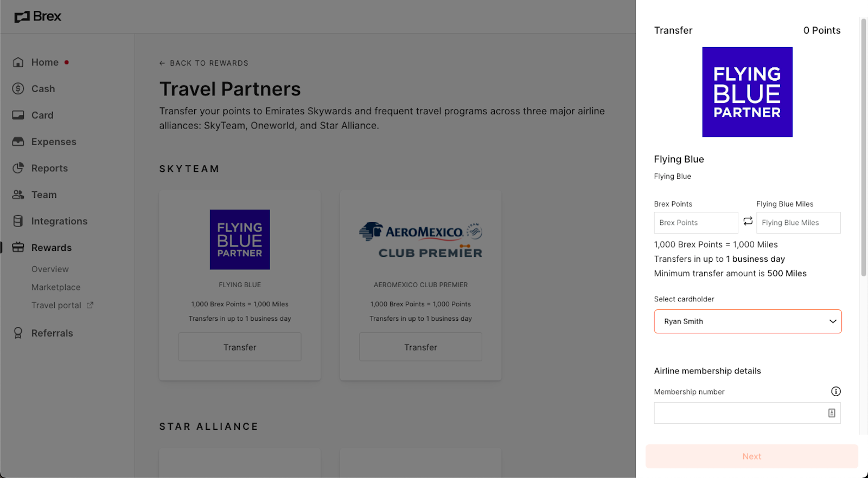Click 'Travel Partners' page title
This screenshot has width=868, height=478.
tap(230, 89)
